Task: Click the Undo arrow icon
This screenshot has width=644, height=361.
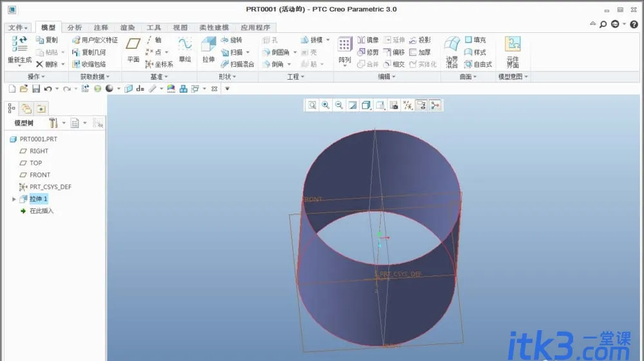Action: tap(48, 89)
